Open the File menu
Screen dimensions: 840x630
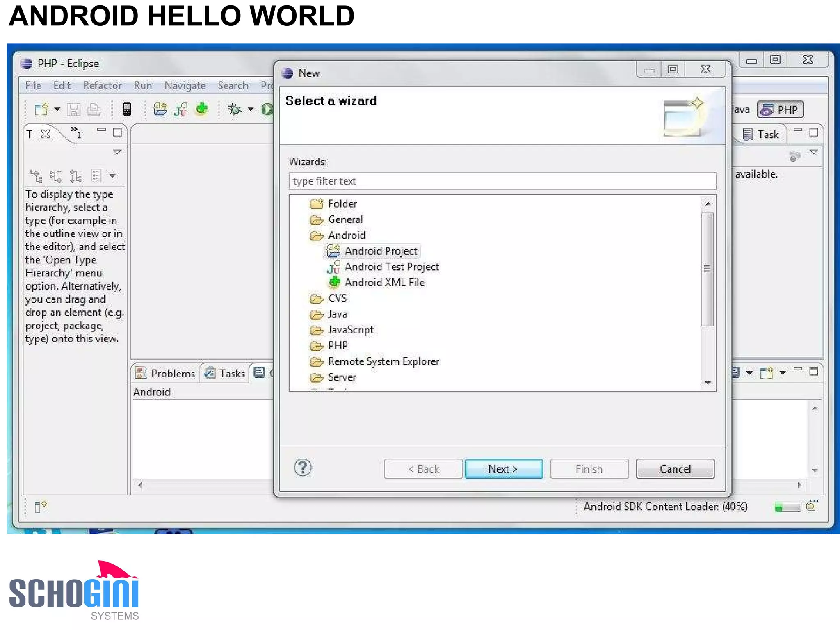click(33, 86)
